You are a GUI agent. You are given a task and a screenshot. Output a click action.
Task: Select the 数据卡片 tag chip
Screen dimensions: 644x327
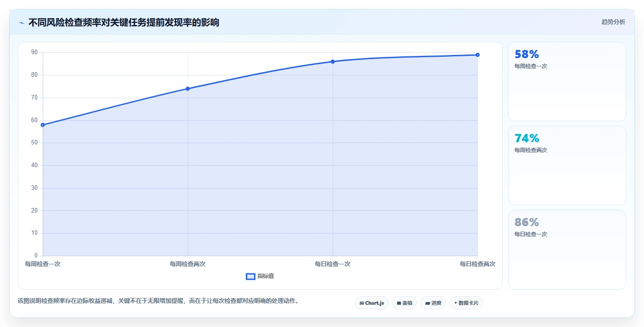tap(466, 303)
